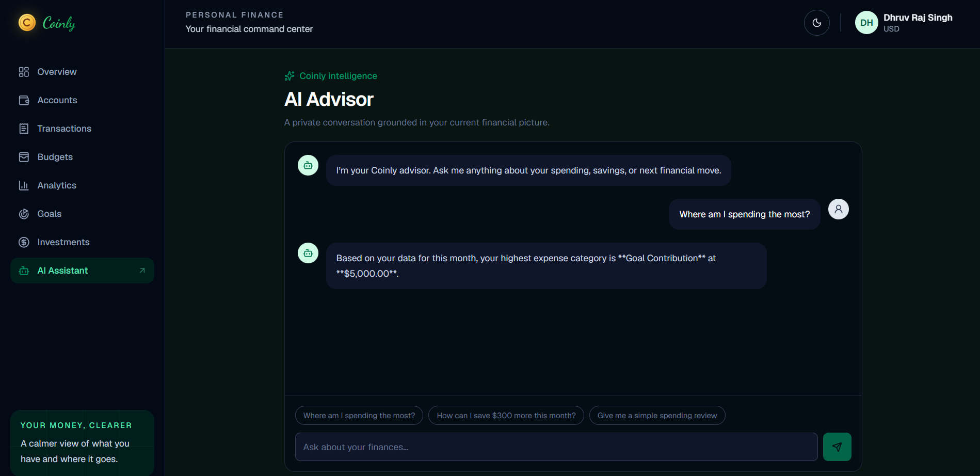Open the Transactions page
Viewport: 980px width, 476px height.
click(82, 129)
